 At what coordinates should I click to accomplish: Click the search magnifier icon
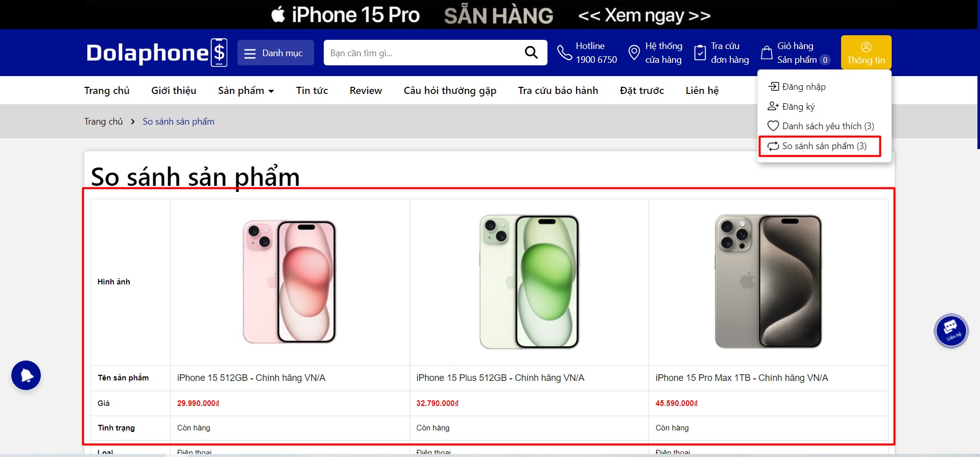pyautogui.click(x=531, y=53)
